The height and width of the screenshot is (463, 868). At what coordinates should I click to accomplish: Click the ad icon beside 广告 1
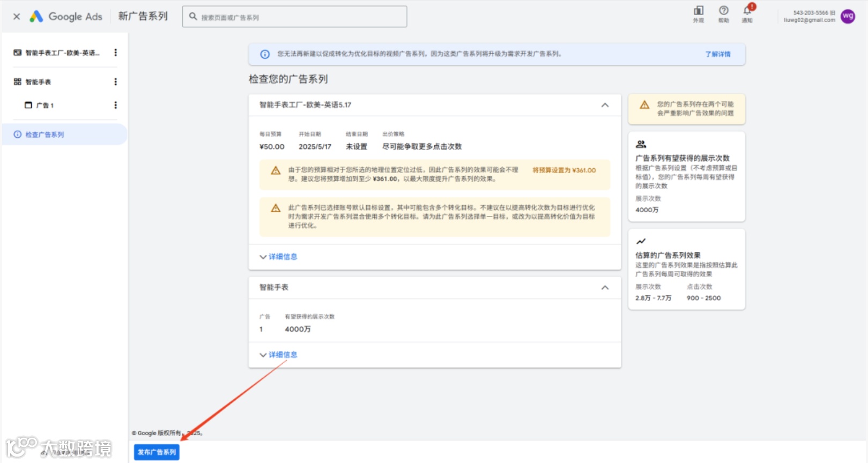coord(28,105)
